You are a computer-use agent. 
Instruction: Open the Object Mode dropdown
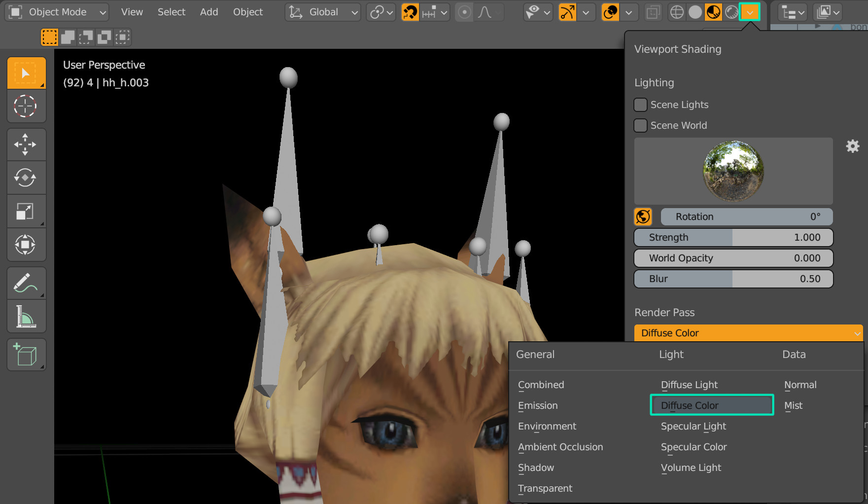click(x=57, y=12)
